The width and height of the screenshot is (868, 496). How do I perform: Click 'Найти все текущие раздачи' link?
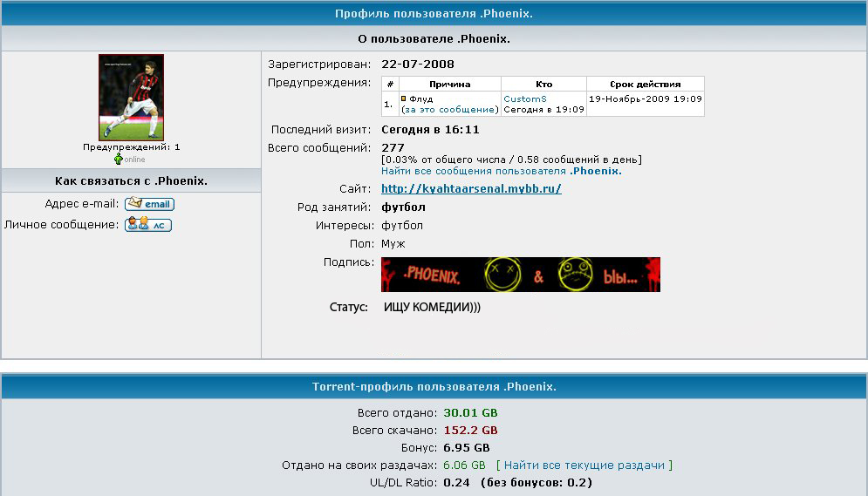[584, 465]
